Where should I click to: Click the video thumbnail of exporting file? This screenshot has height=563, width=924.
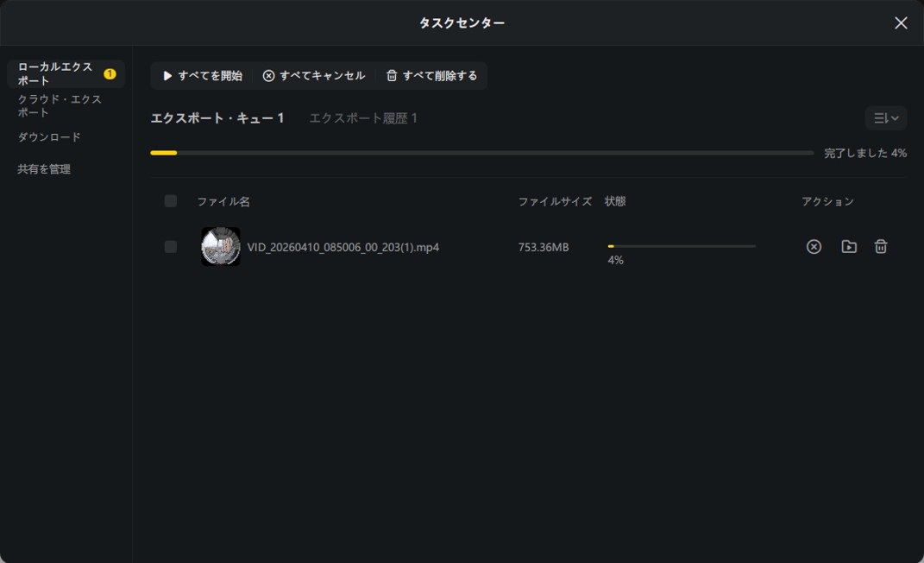[220, 246]
